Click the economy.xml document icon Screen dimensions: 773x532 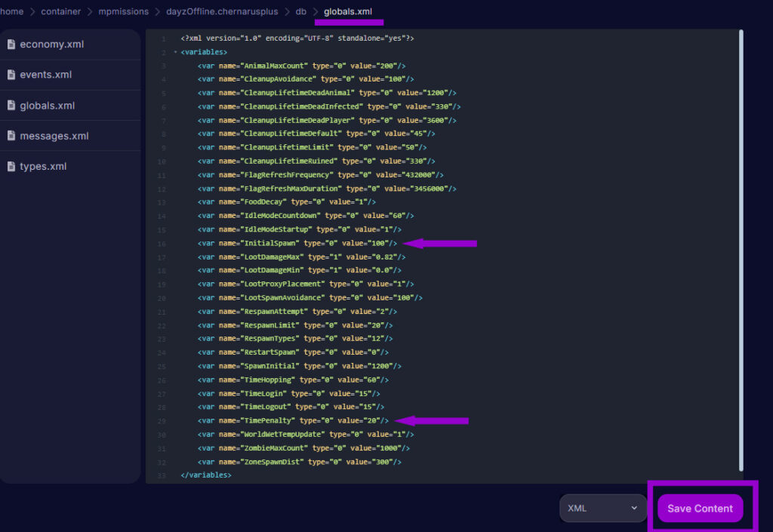10,44
